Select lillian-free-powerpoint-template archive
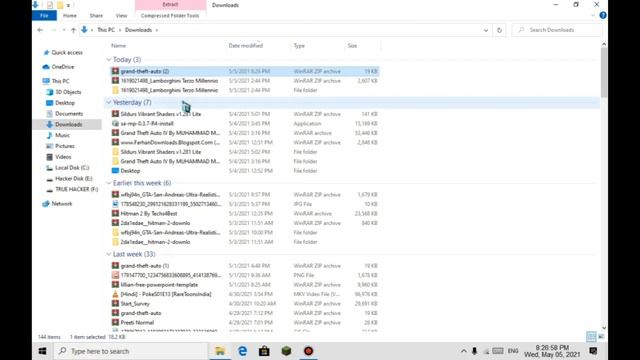The width and height of the screenshot is (640, 360). click(x=159, y=284)
